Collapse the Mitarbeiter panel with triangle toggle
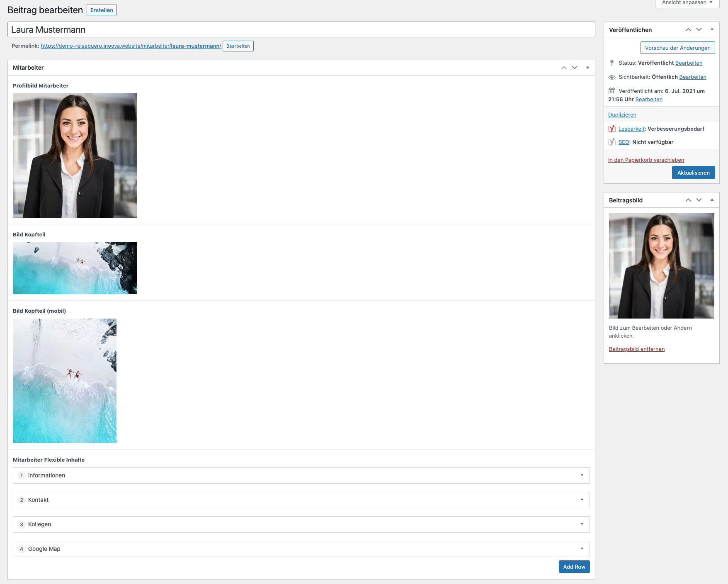728x584 pixels. (x=587, y=68)
